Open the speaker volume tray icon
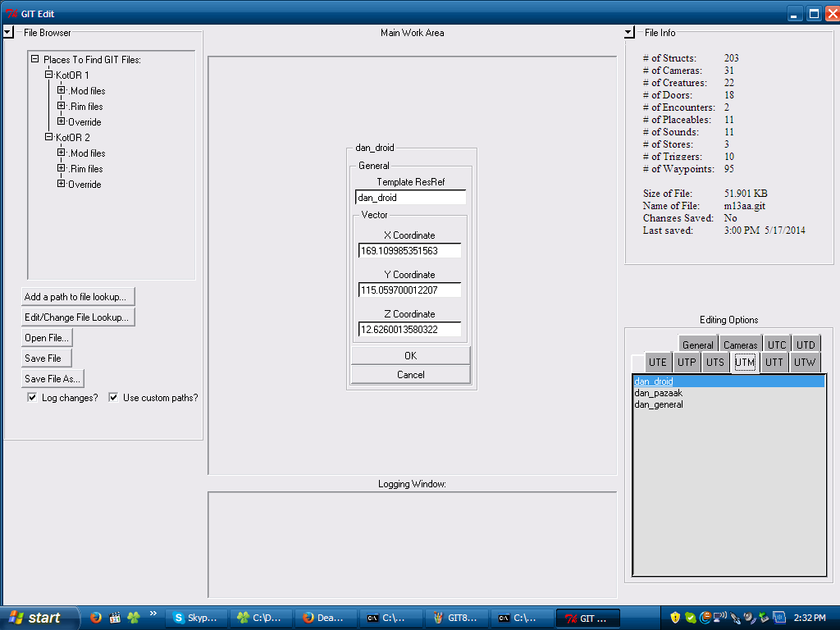Viewport: 840px width, 630px height. [x=750, y=618]
